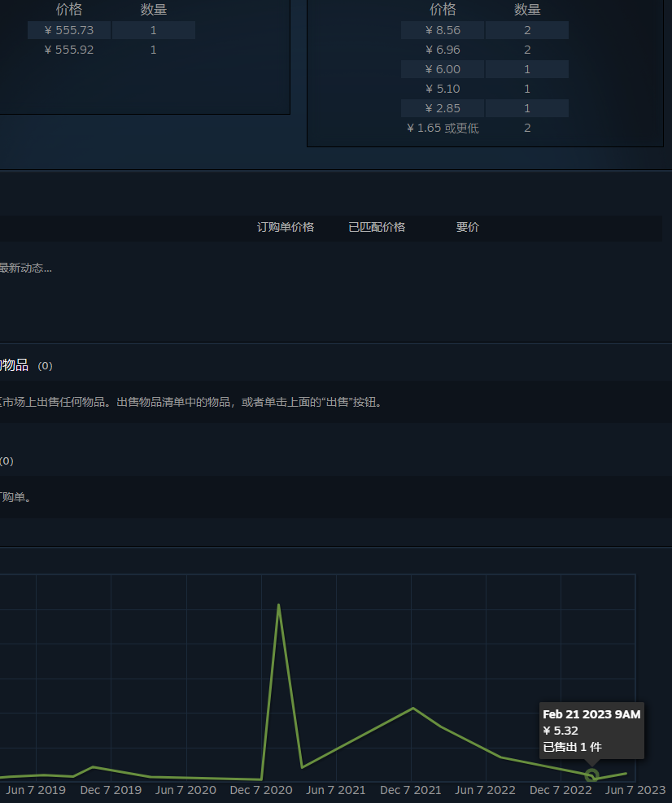Click the highlighted Feb 21 2023 chart point

tap(591, 775)
